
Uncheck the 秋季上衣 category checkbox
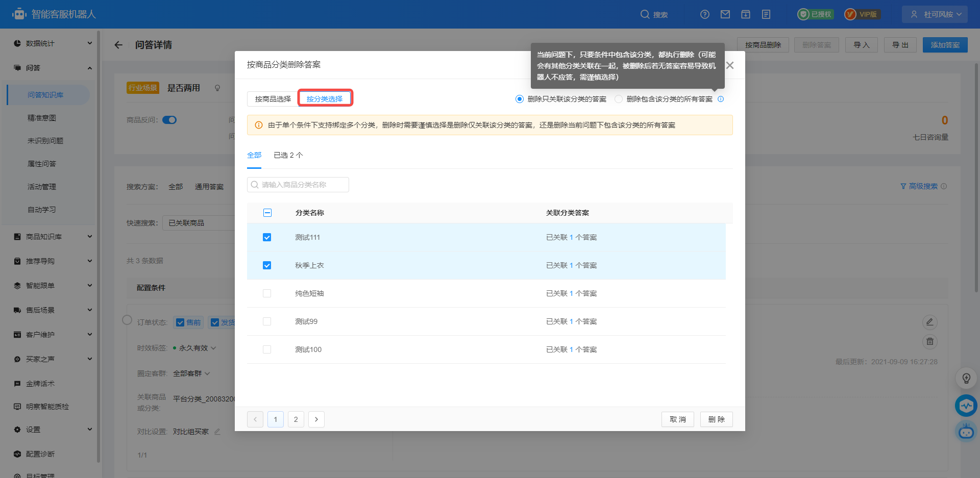pos(267,265)
